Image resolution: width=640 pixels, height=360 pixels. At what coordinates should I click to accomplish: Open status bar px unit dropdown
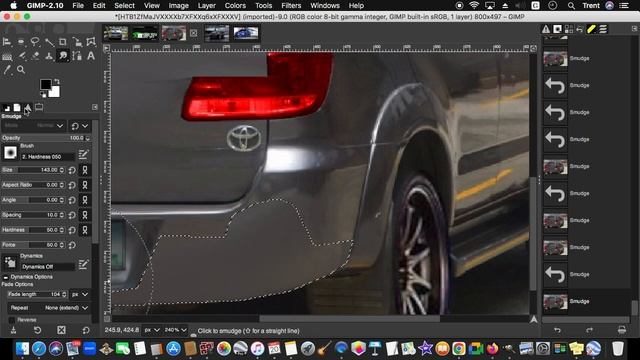tap(151, 330)
